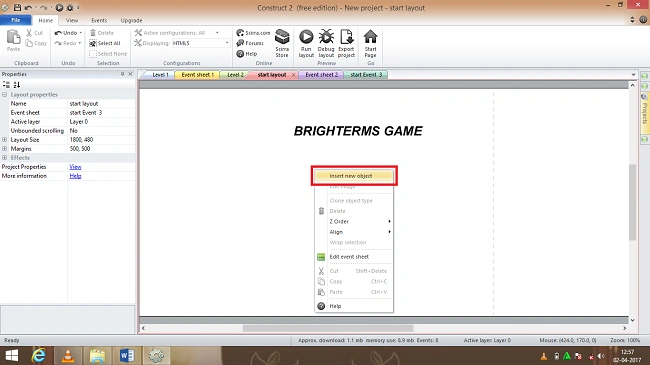This screenshot has width=650, height=365.
Task: Choose Help from the context menu
Action: pyautogui.click(x=354, y=306)
